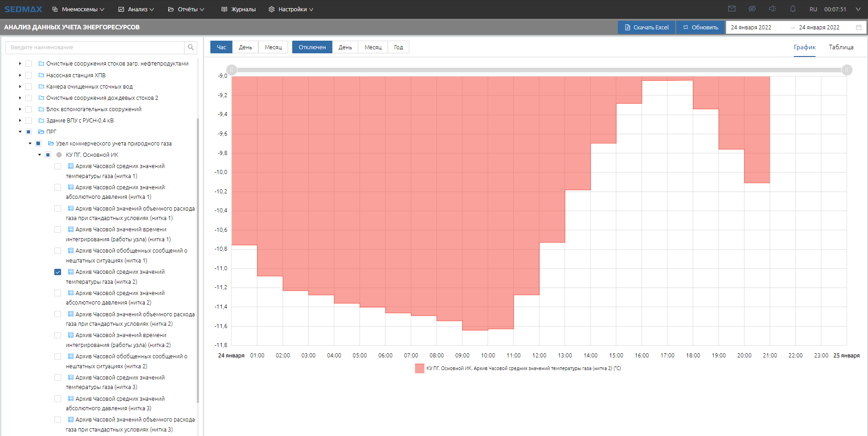Open the date range calendar icon
Image resolution: width=868 pixels, height=436 pixels.
pos(858,28)
